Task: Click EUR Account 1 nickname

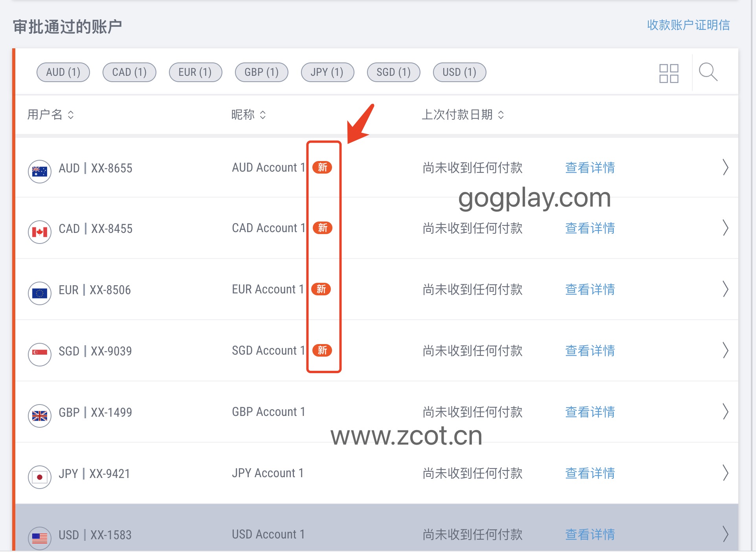Action: pos(268,289)
